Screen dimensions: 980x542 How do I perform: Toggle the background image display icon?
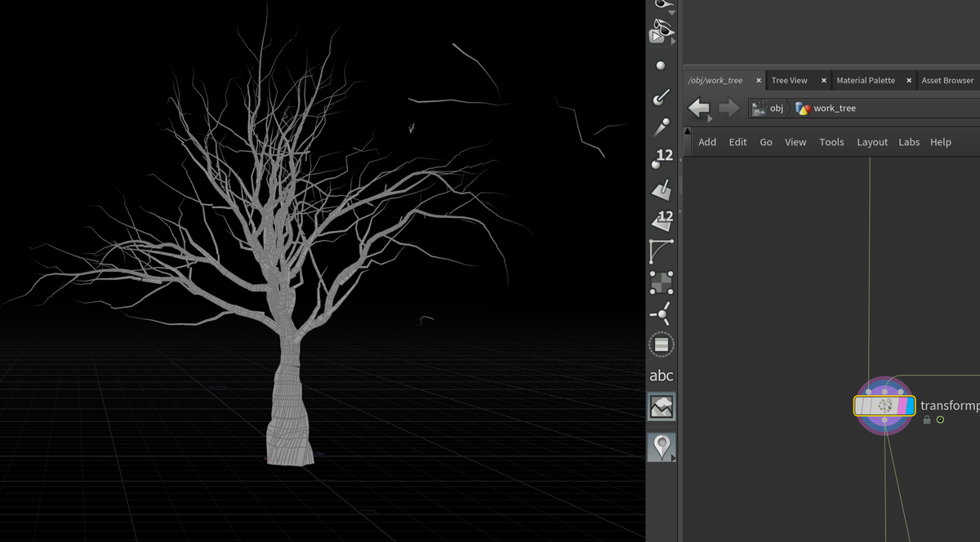point(661,406)
